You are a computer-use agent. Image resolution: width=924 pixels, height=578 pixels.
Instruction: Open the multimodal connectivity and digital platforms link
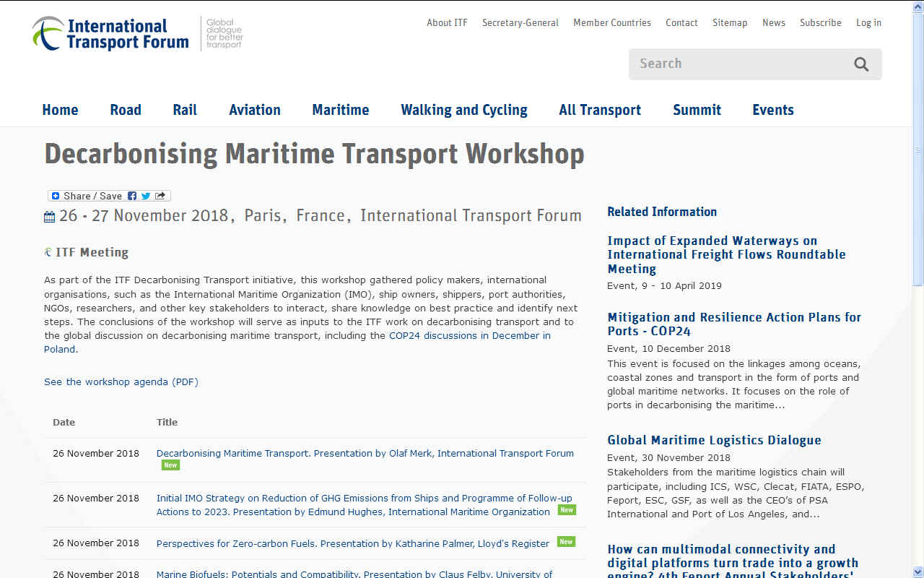(x=733, y=560)
